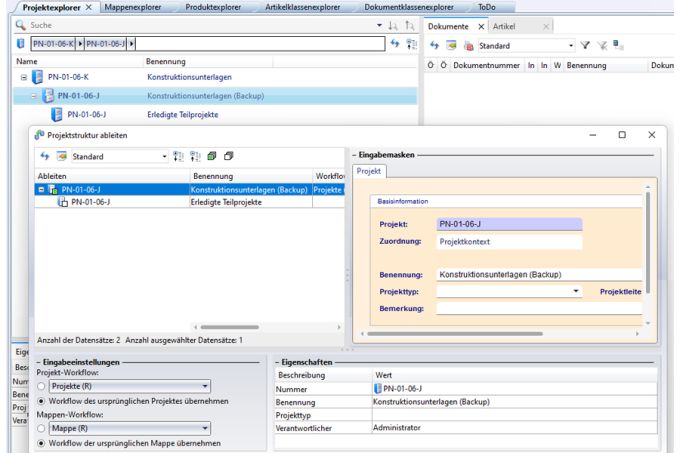
Task: Open search options dropdown arrow
Action: coord(379,25)
